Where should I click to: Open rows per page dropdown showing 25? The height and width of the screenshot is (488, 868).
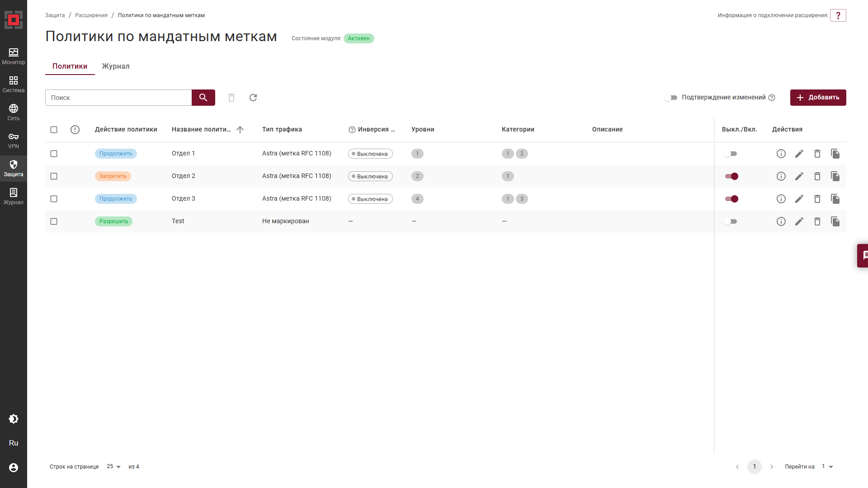coord(114,466)
